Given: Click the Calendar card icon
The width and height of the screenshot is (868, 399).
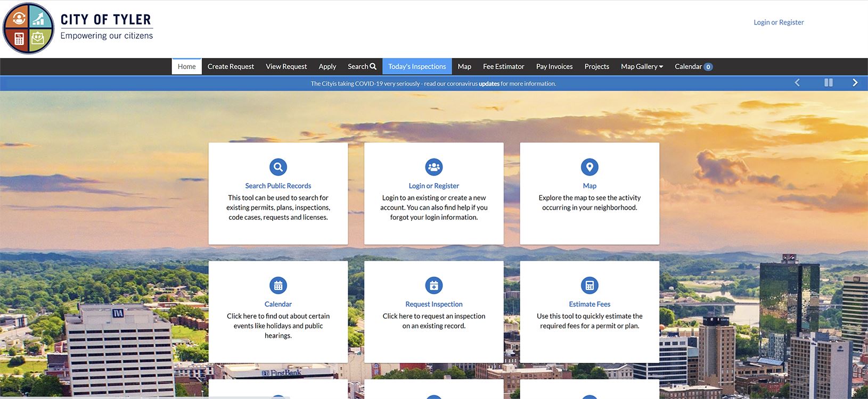Looking at the screenshot, I should [278, 286].
